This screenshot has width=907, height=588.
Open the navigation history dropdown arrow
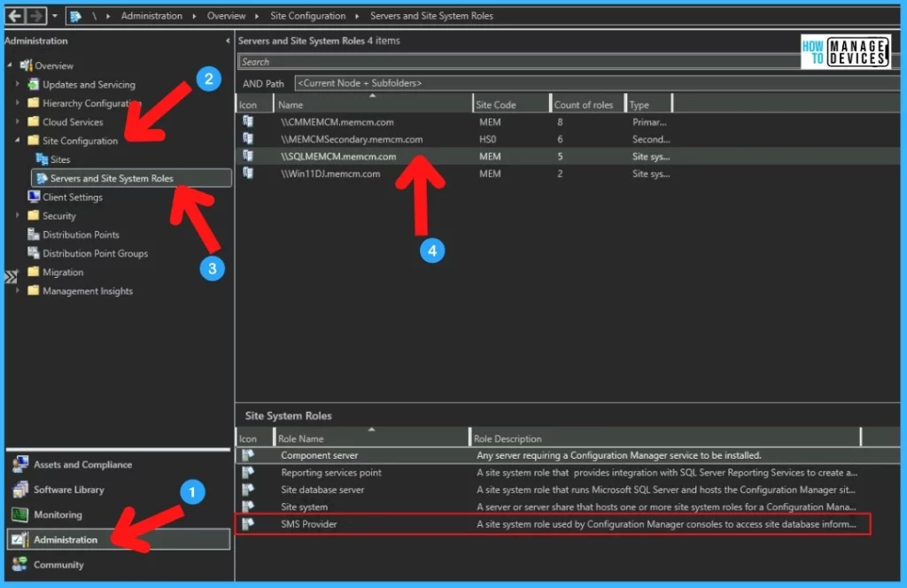pyautogui.click(x=55, y=16)
